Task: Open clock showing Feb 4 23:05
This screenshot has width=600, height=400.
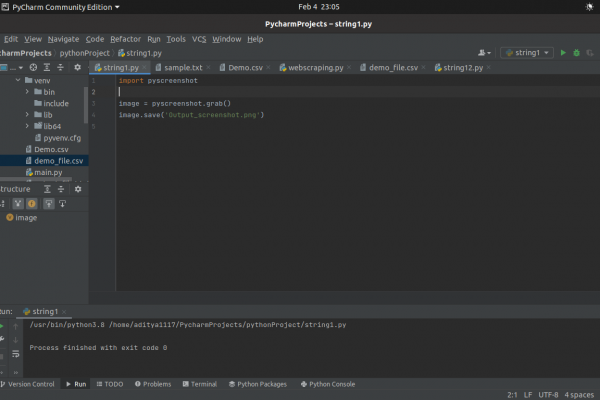Action: [x=319, y=7]
